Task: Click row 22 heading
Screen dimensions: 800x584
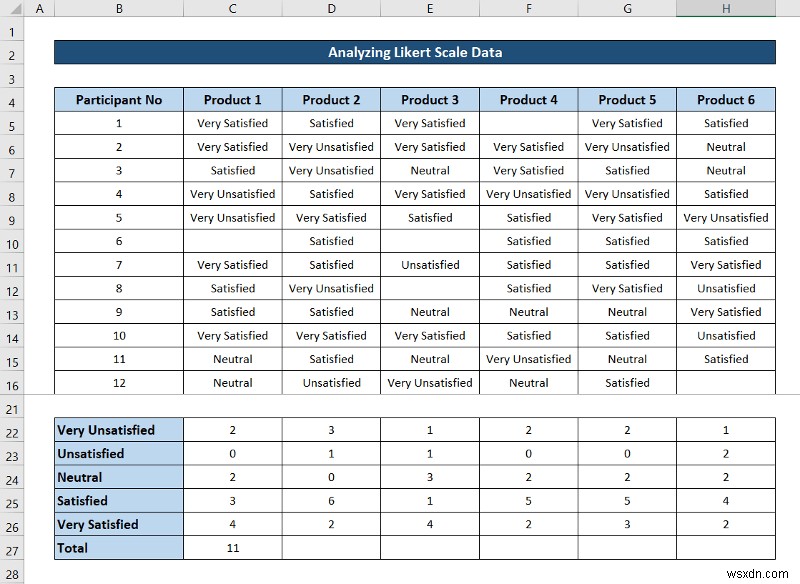Action: click(12, 429)
